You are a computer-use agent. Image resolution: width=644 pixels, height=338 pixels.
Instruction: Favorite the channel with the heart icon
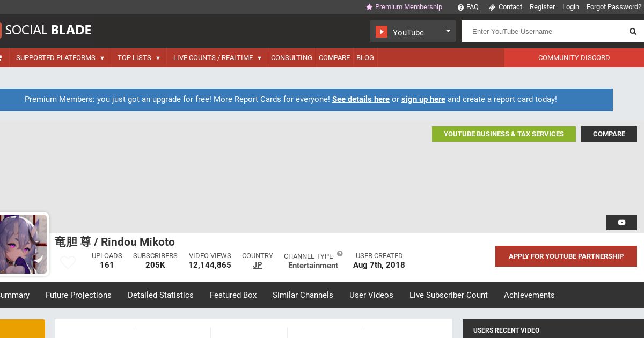[x=68, y=262]
